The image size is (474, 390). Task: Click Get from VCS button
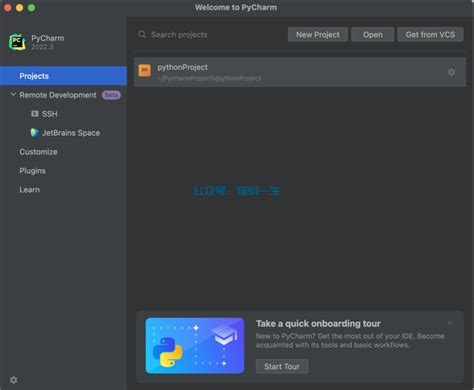click(430, 35)
